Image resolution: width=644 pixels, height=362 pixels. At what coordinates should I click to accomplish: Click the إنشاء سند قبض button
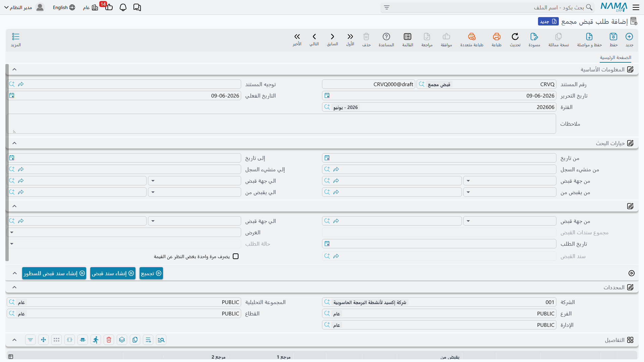[x=113, y=273]
